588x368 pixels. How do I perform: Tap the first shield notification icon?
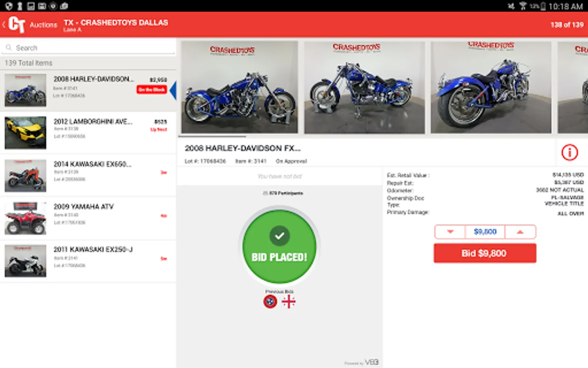point(9,6)
